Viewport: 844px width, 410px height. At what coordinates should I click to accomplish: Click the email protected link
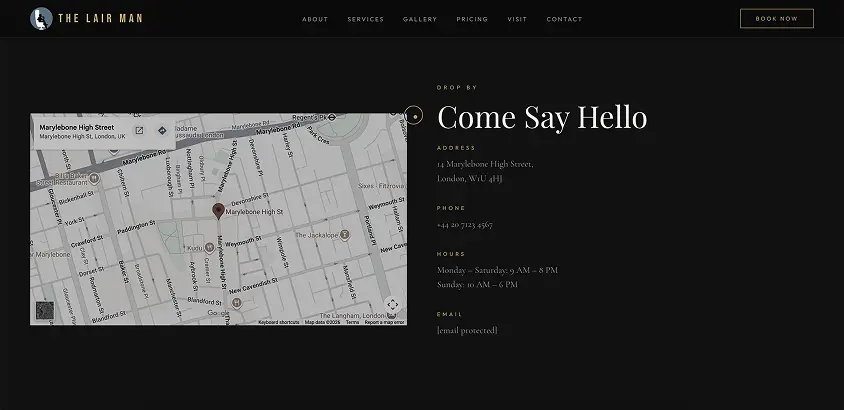point(467,330)
